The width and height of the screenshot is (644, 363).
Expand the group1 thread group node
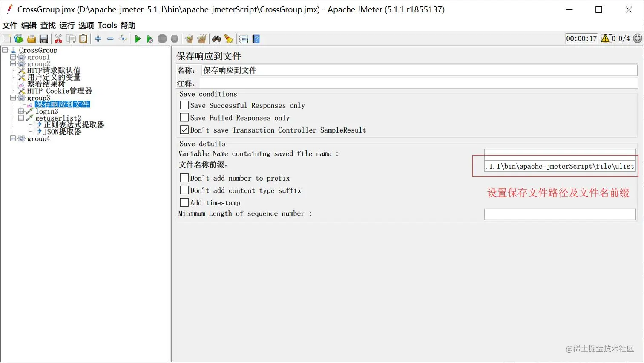point(14,57)
